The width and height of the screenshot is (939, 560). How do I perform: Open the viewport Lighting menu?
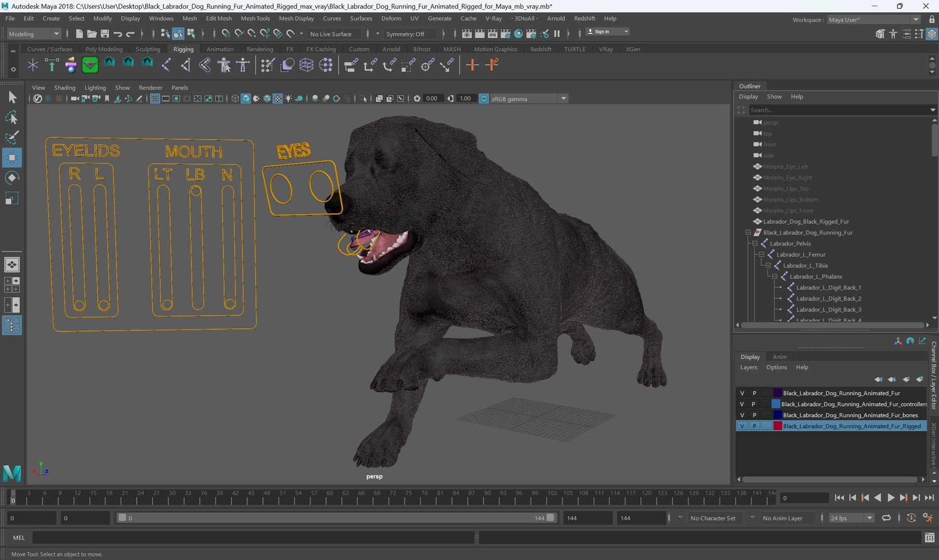pyautogui.click(x=95, y=88)
